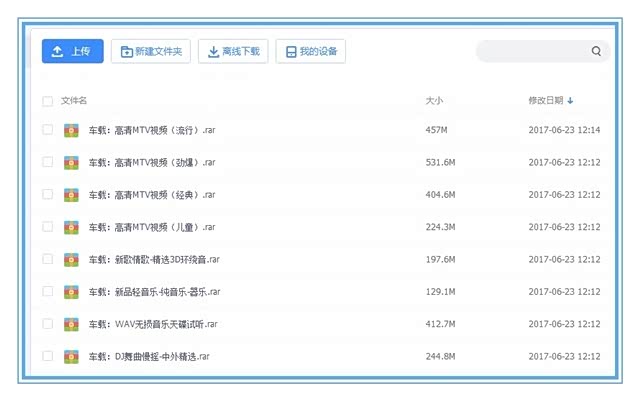Click rar icon for 高清MTV视频（儿童）
The image size is (640, 401).
[71, 227]
